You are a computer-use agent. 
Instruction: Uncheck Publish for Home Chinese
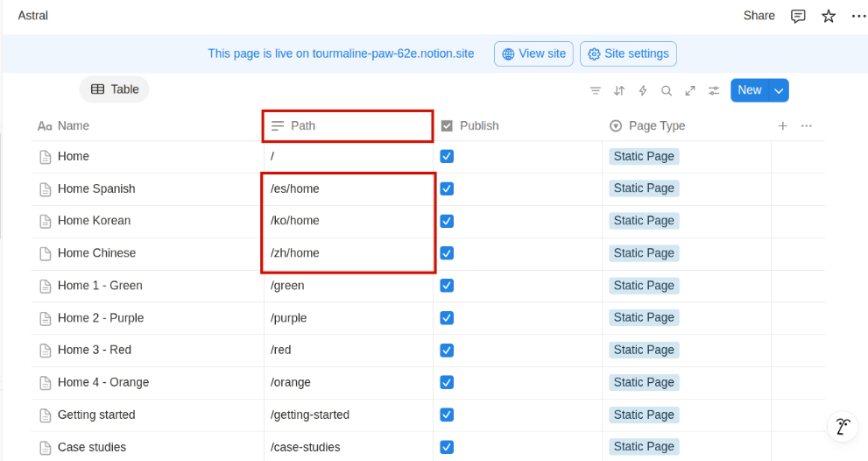point(447,253)
